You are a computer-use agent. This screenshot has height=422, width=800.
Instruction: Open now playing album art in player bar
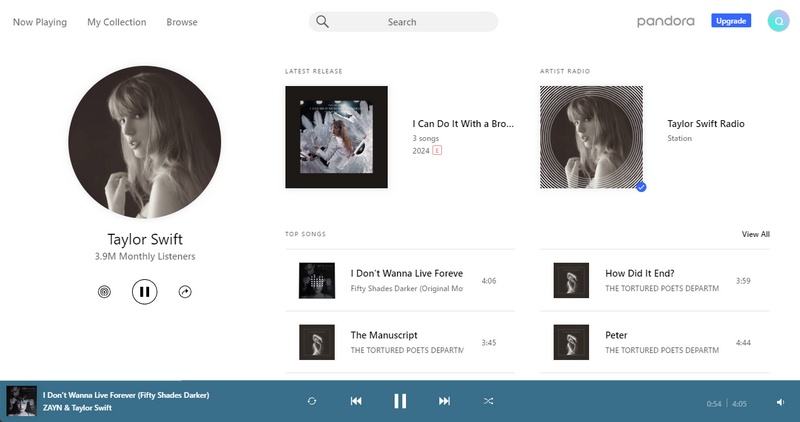[22, 401]
